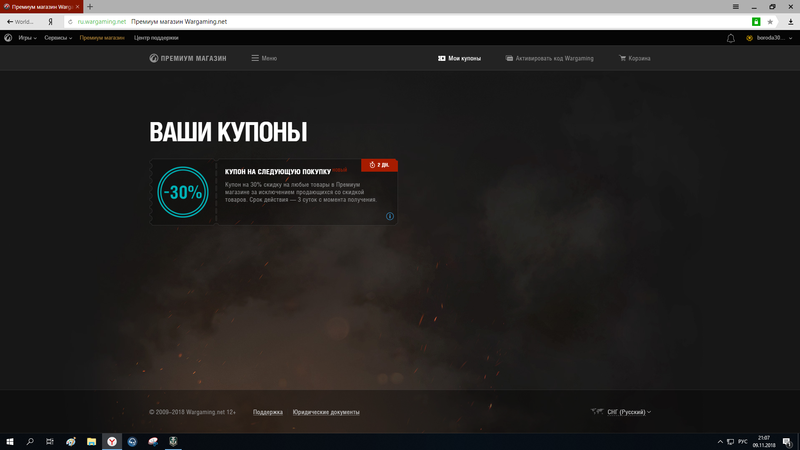This screenshot has height=450, width=800.
Task: Click the green lock protect icon
Action: click(756, 21)
